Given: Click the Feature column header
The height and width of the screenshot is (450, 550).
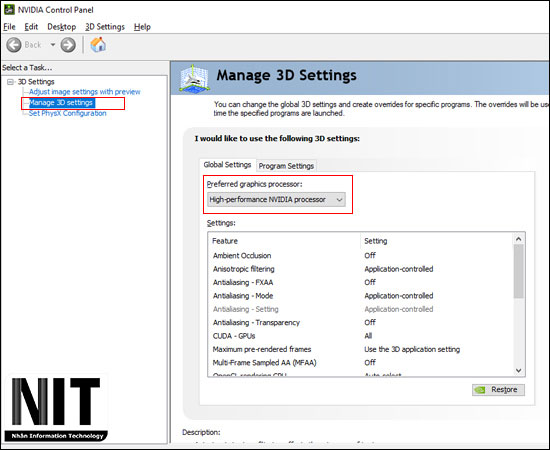Looking at the screenshot, I should 284,241.
